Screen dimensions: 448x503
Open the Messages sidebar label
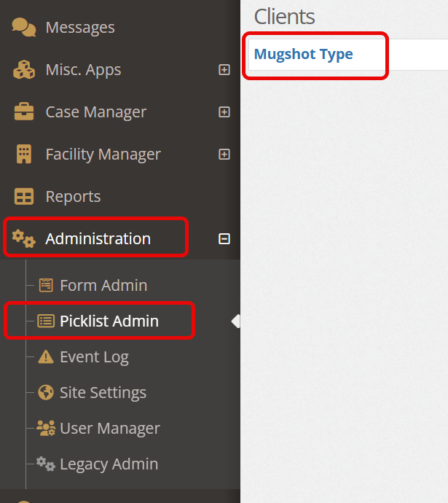[x=80, y=27]
